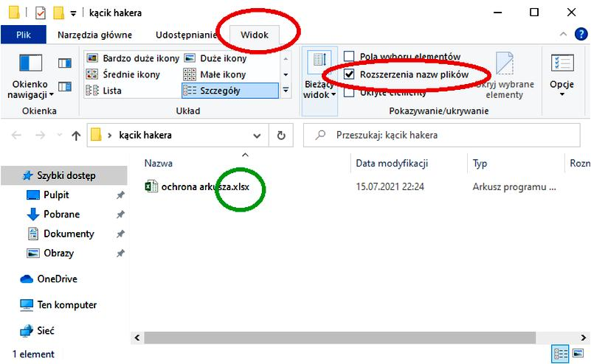Move layout gallery down one row
The image size is (591, 364).
click(x=286, y=74)
